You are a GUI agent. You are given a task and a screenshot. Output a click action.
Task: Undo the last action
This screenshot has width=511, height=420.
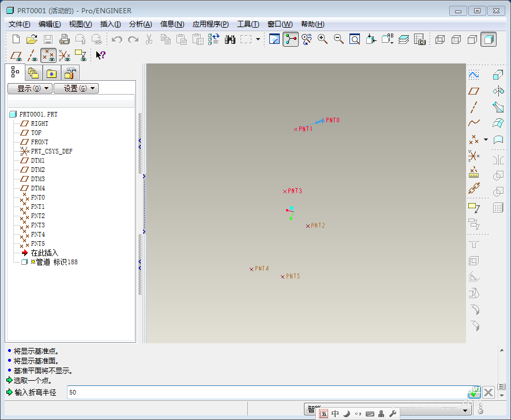click(117, 39)
